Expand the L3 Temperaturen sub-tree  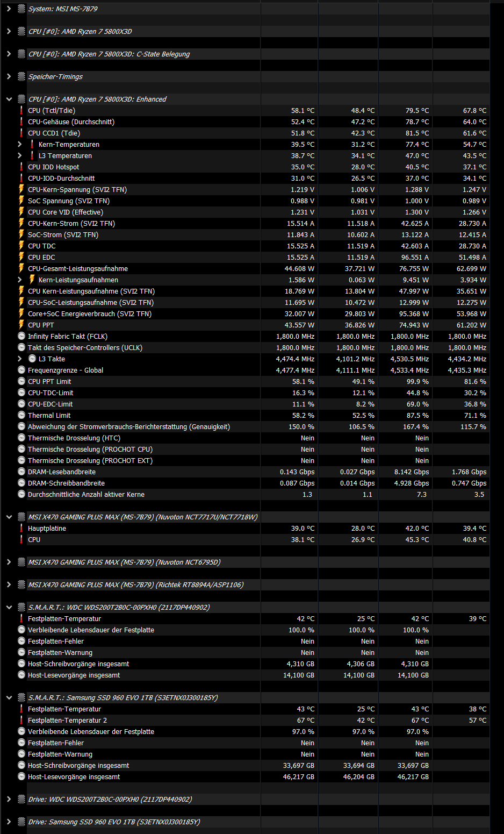pos(19,155)
